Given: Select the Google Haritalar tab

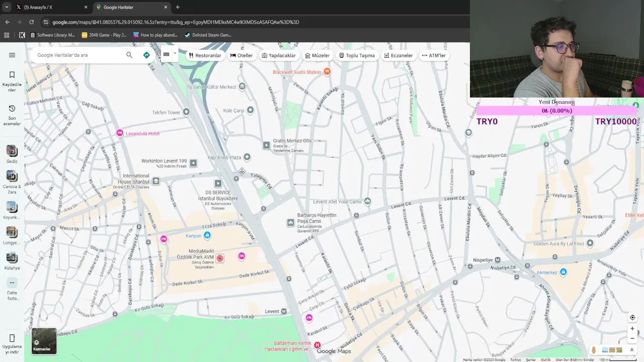Looking at the screenshot, I should tap(132, 7).
